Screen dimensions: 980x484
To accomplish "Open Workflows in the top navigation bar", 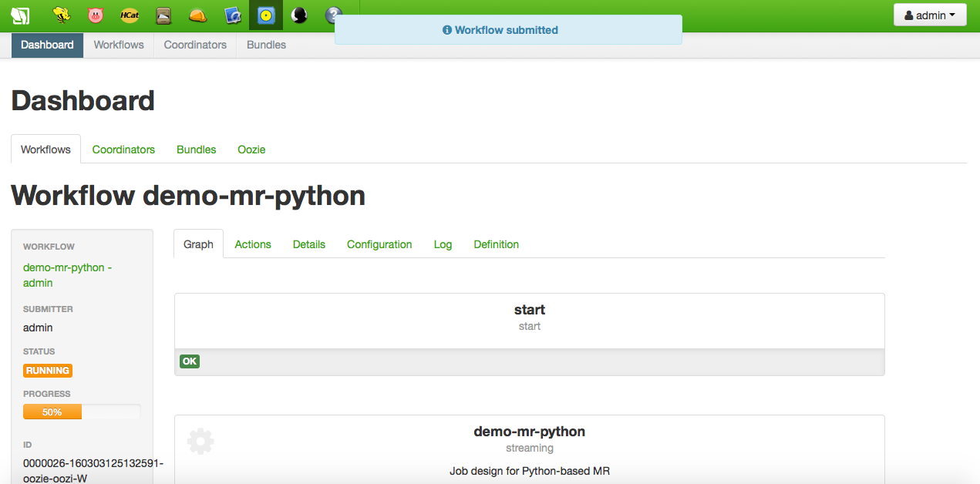I will [119, 45].
